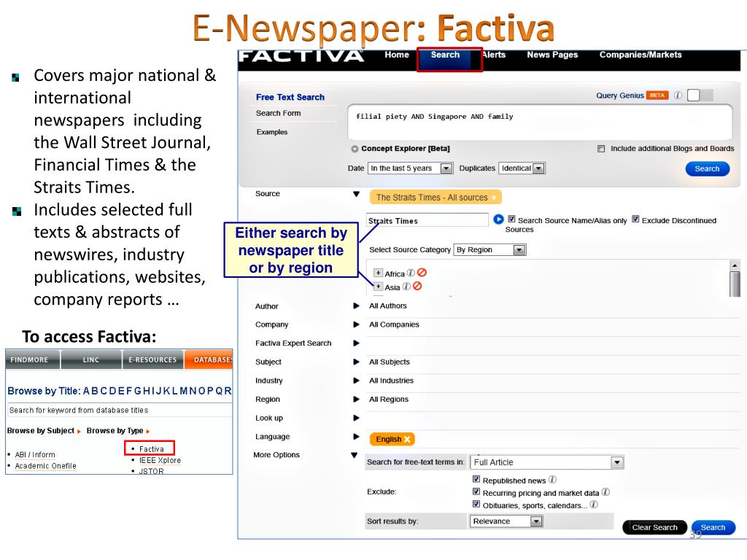Open the ABI / Inform link
The image size is (747, 560).
point(35,455)
